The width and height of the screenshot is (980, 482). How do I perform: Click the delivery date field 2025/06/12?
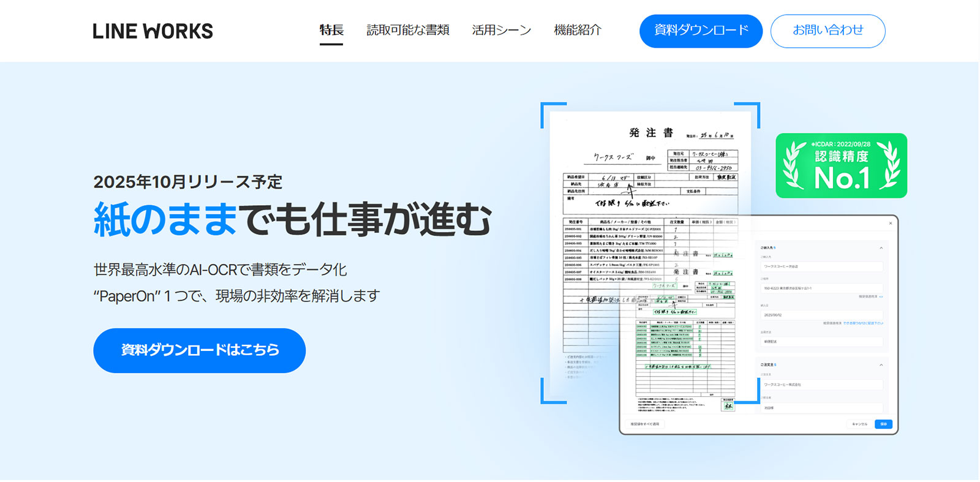point(821,315)
